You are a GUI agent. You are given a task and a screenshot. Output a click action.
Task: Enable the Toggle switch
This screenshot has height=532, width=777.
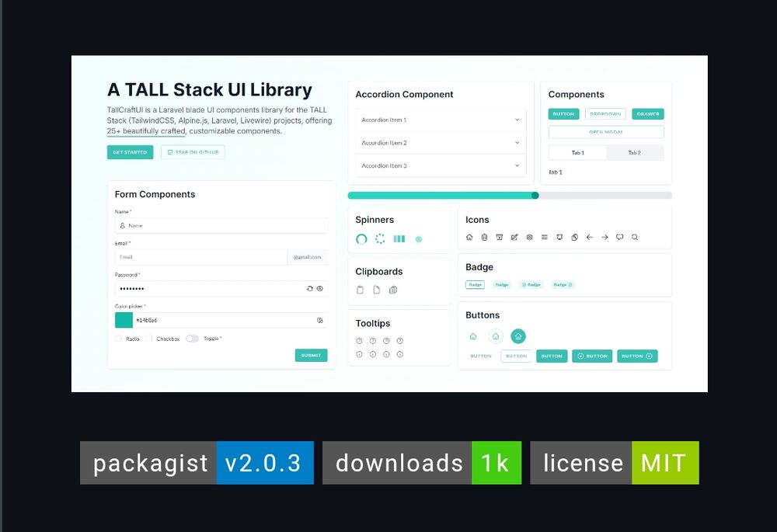coord(192,339)
